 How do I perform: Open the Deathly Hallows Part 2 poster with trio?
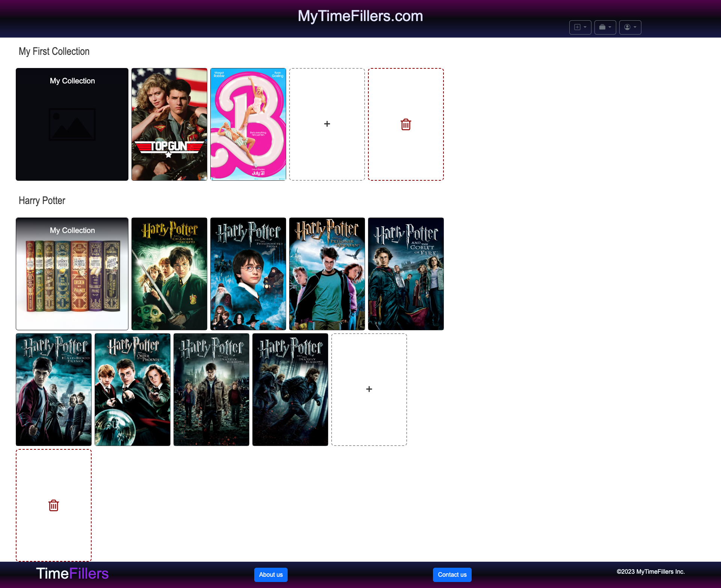coord(211,390)
